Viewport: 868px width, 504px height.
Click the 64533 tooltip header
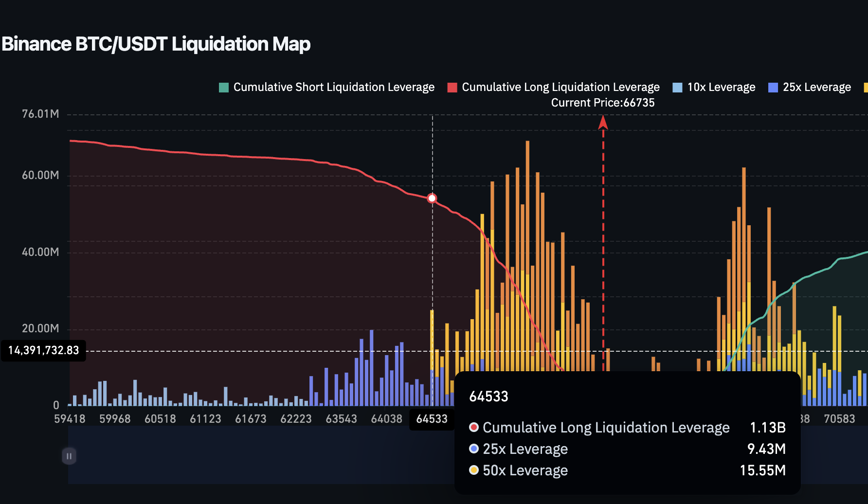click(488, 396)
